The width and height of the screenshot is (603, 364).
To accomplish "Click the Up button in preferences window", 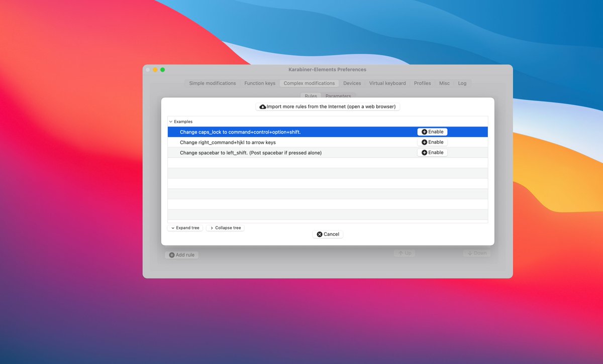I will pyautogui.click(x=405, y=253).
